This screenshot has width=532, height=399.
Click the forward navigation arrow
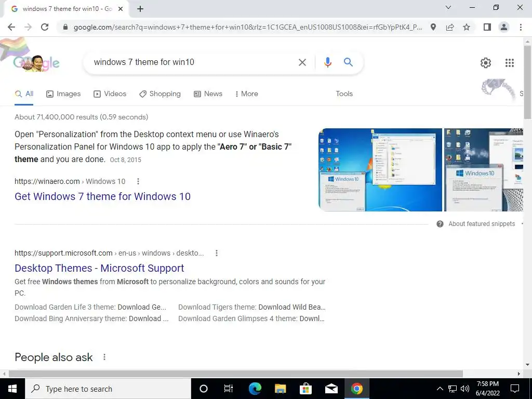coord(28,27)
